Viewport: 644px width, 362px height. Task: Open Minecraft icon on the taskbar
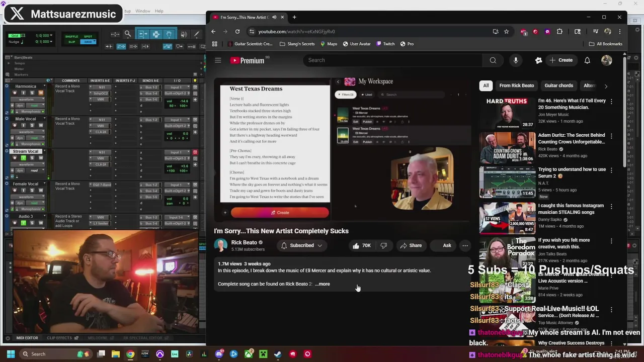click(x=263, y=354)
